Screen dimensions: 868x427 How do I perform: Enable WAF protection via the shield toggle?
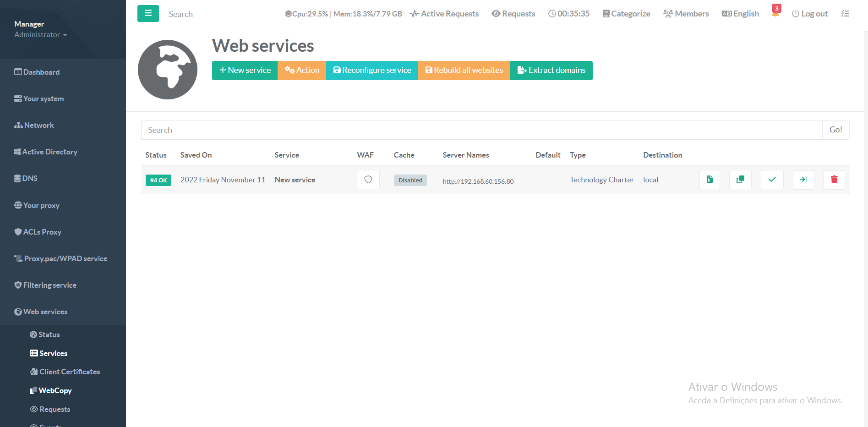pos(368,180)
